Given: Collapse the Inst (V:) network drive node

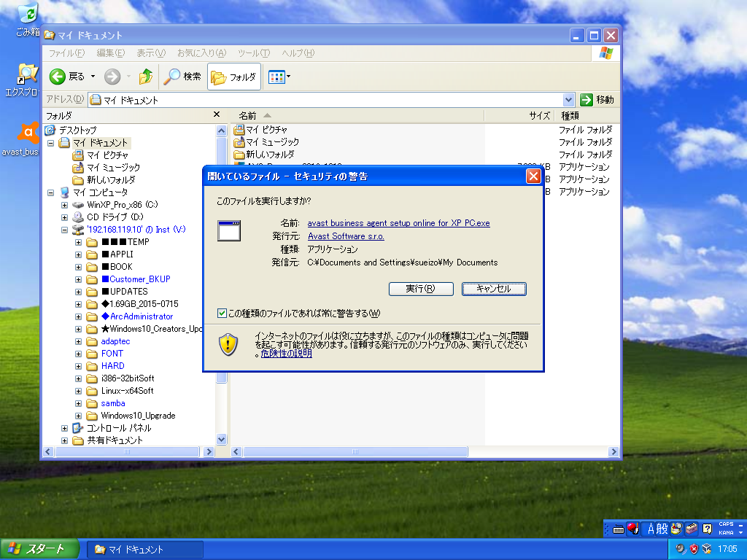Looking at the screenshot, I should [x=64, y=230].
